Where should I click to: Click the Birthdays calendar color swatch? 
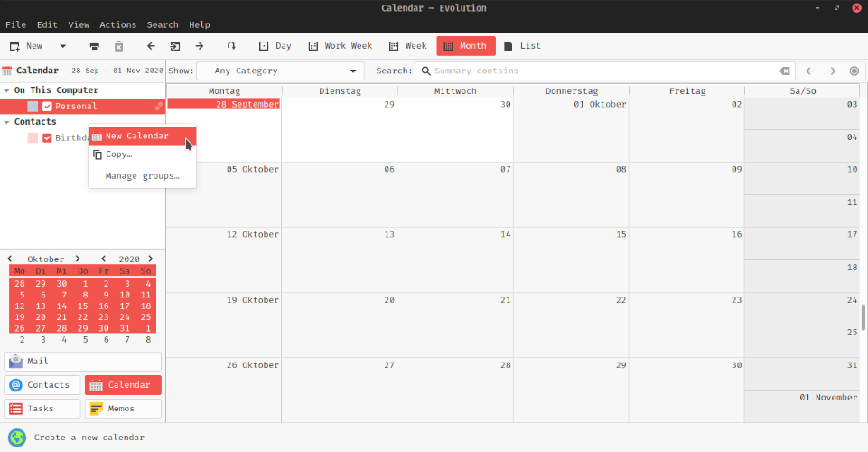[x=33, y=138]
